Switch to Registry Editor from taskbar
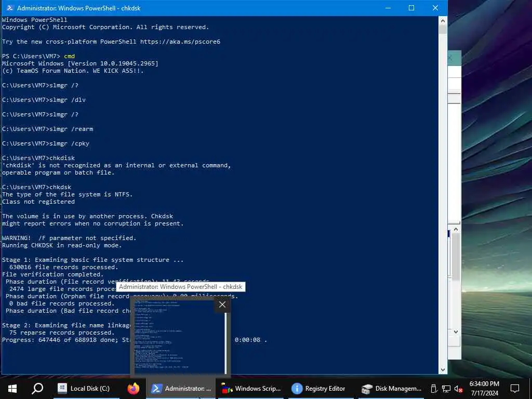Image resolution: width=532 pixels, height=399 pixels. pyautogui.click(x=321, y=389)
